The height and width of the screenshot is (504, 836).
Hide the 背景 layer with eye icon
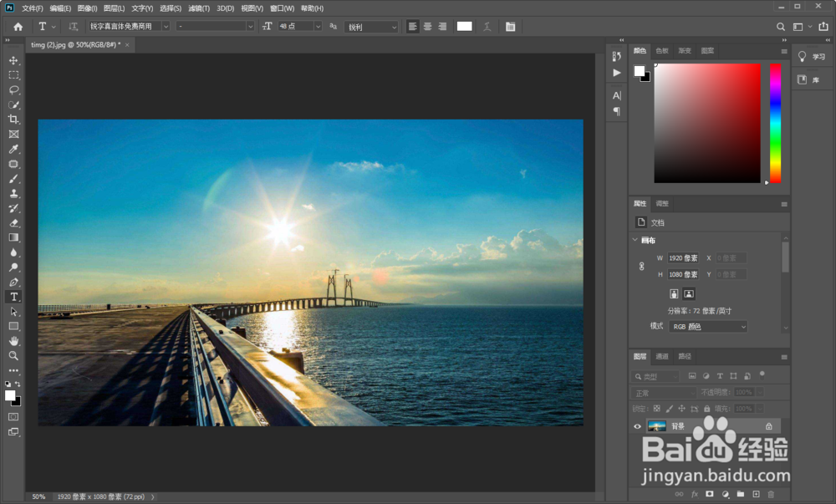click(x=637, y=426)
